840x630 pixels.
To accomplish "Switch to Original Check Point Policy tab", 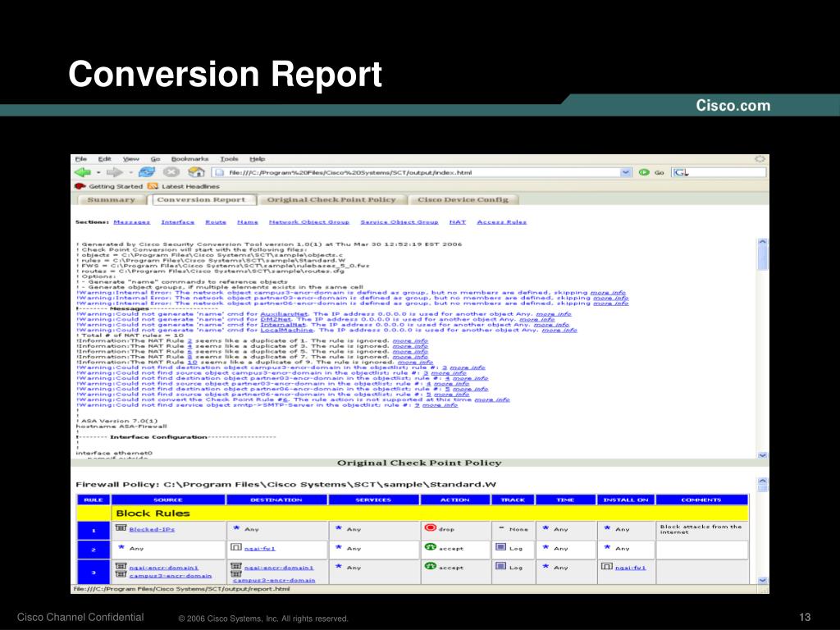I will 331,200.
